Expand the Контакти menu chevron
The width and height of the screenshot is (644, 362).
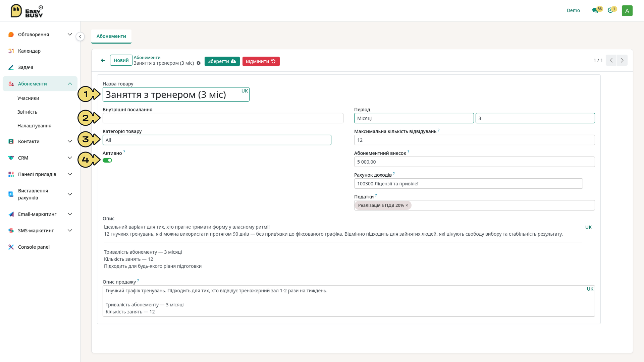70,141
